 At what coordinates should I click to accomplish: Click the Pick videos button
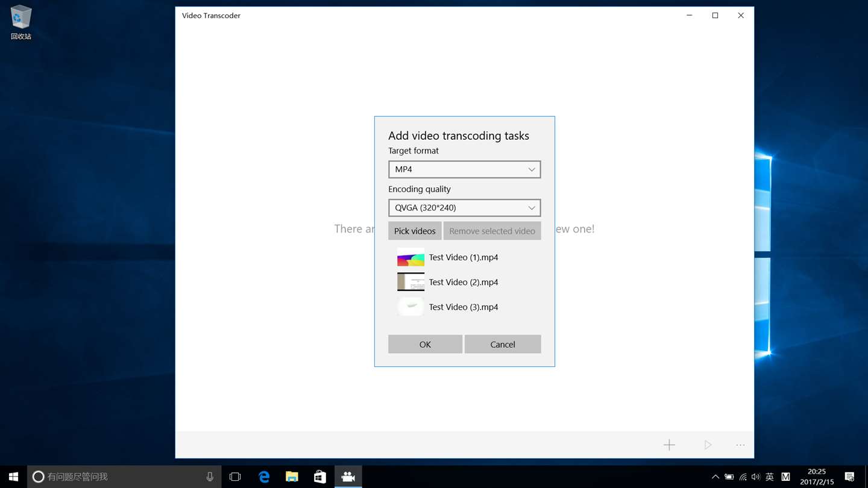(x=415, y=231)
